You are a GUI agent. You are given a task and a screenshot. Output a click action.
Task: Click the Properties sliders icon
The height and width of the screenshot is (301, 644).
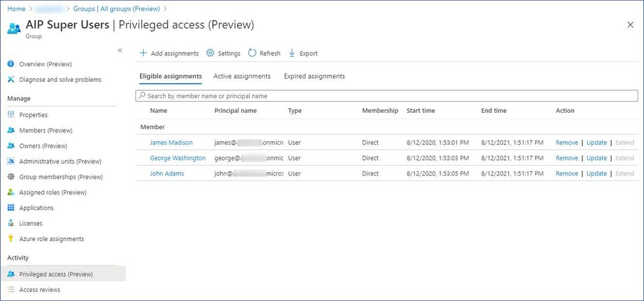[11, 115]
